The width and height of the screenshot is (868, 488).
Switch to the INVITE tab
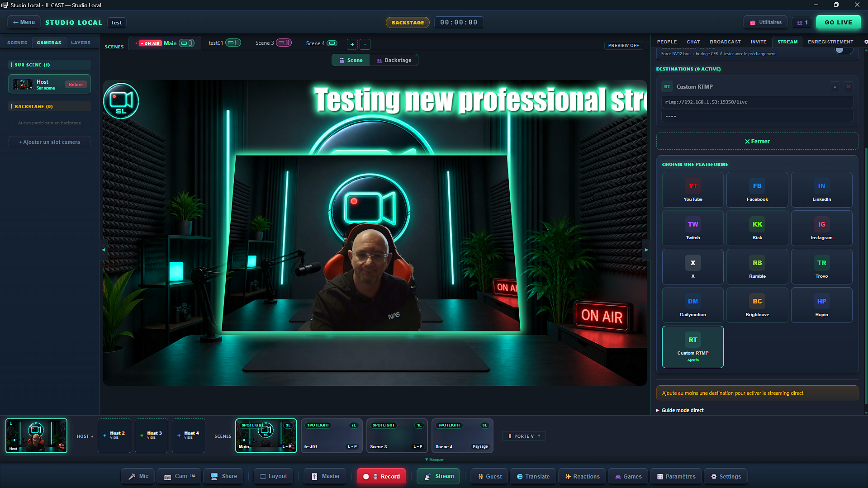pyautogui.click(x=759, y=42)
